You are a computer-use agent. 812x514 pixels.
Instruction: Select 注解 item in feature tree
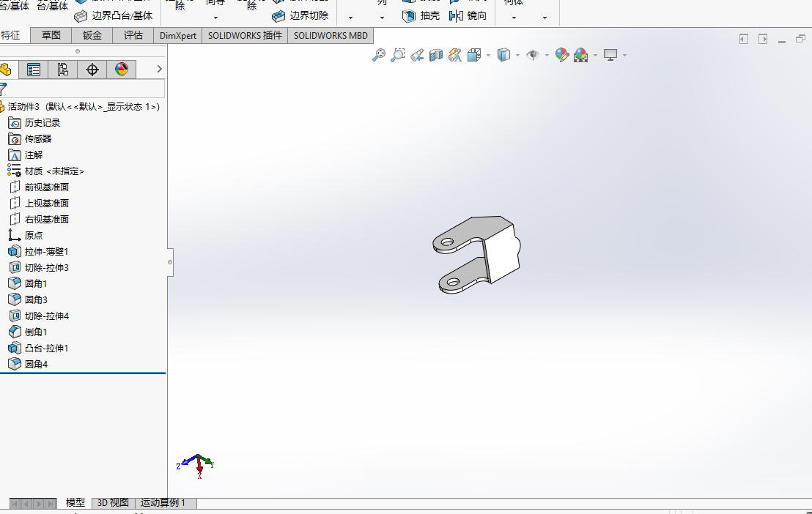click(26, 154)
